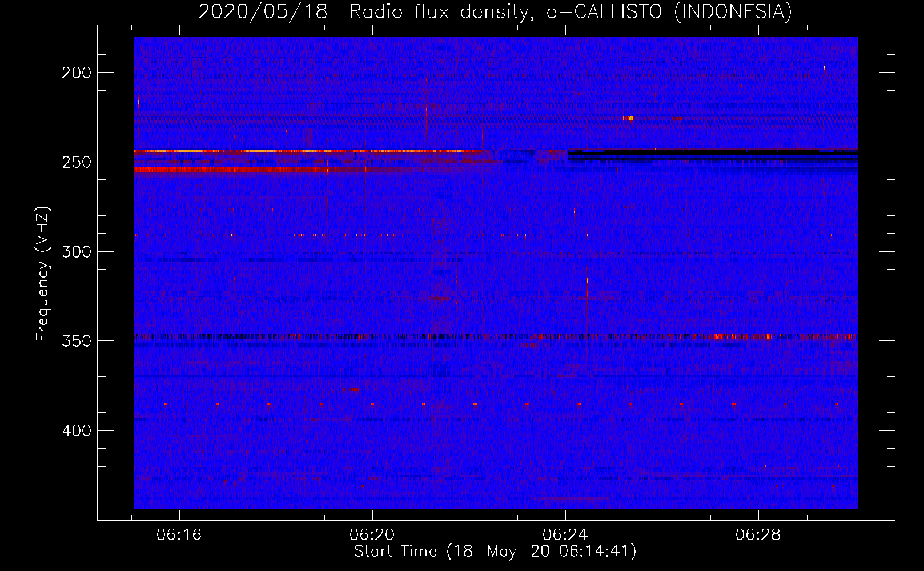Click the plot title mentioning e-CALLISTO (INDONESIA)
Viewport: 924px width, 571px height.
click(x=495, y=11)
